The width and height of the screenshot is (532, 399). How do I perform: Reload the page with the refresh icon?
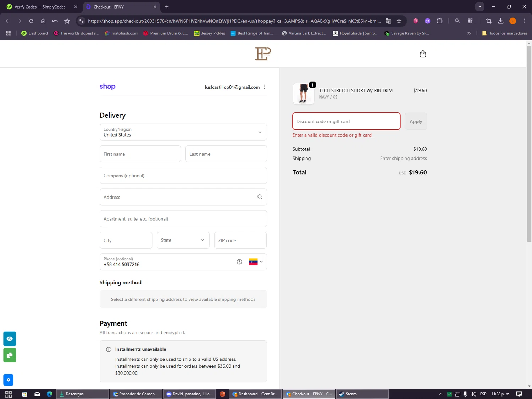click(31, 21)
